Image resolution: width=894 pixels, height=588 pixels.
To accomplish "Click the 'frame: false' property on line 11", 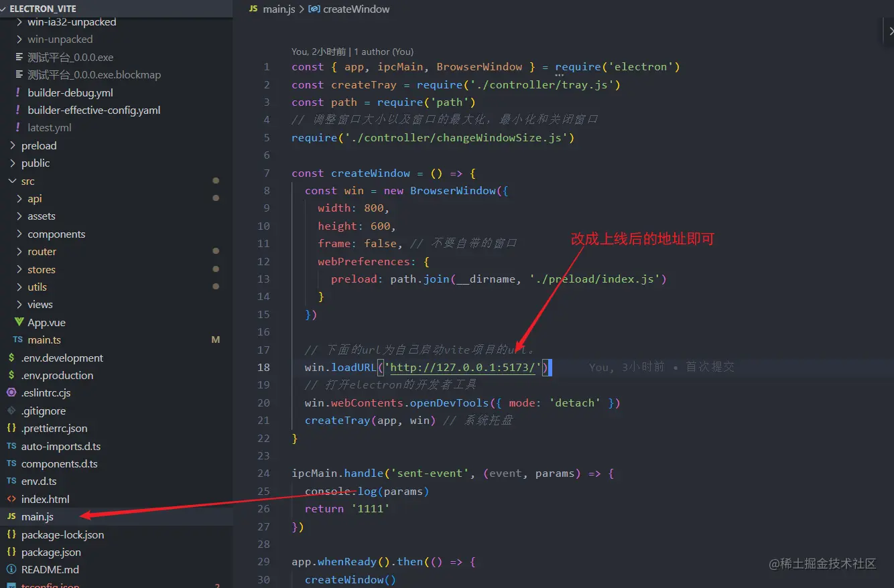I will pyautogui.click(x=357, y=243).
